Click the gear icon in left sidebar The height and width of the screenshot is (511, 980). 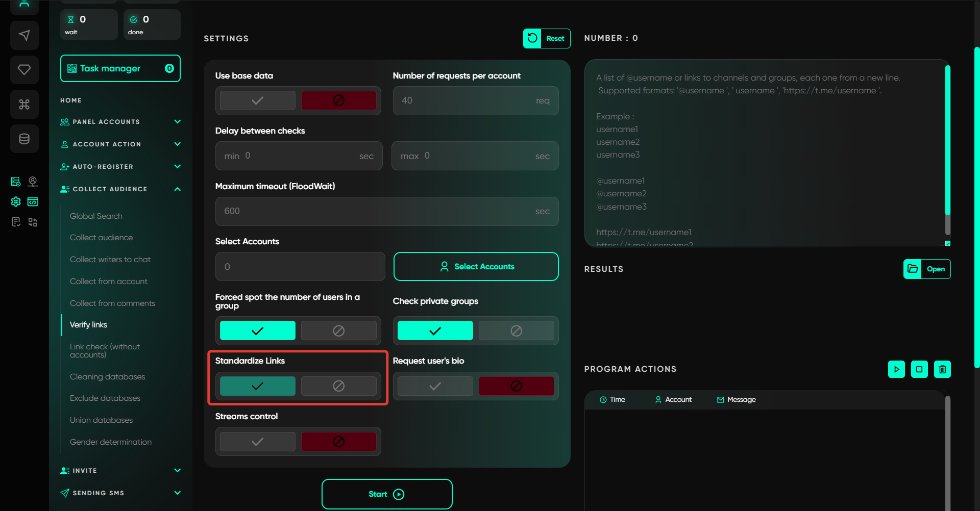point(16,202)
